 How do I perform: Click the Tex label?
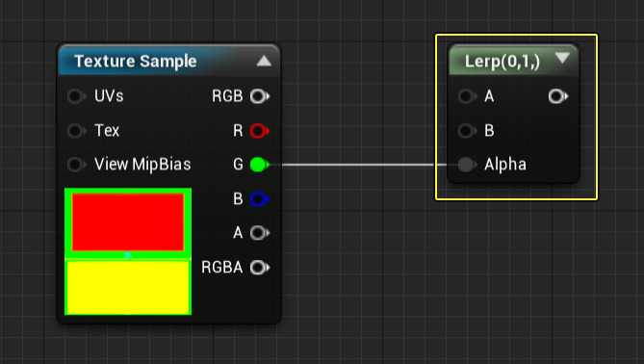[107, 131]
